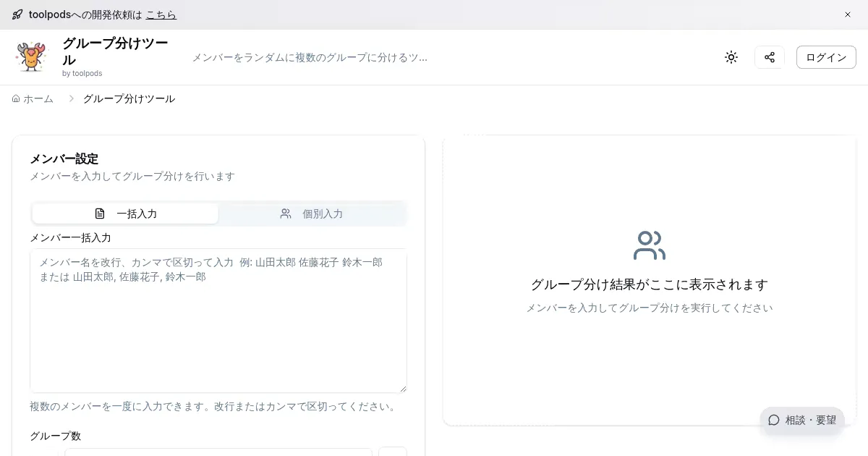The width and height of the screenshot is (868, 456).
Task: Click the people icon in the results panel
Action: click(649, 246)
